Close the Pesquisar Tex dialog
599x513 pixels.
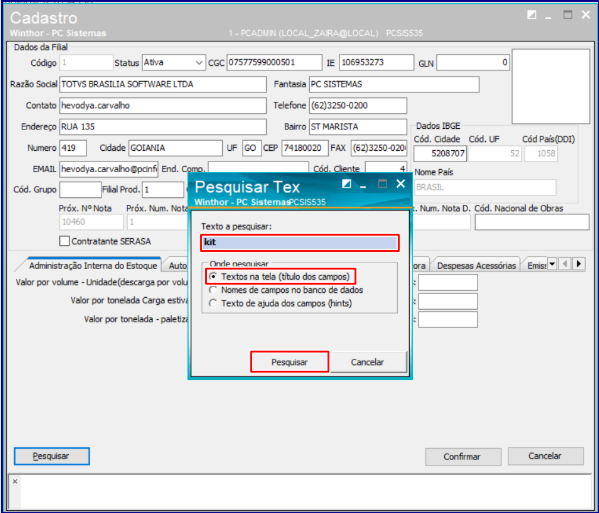pos(400,184)
